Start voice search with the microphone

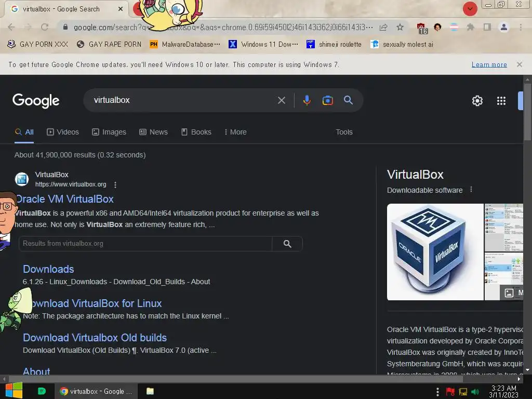(x=307, y=100)
